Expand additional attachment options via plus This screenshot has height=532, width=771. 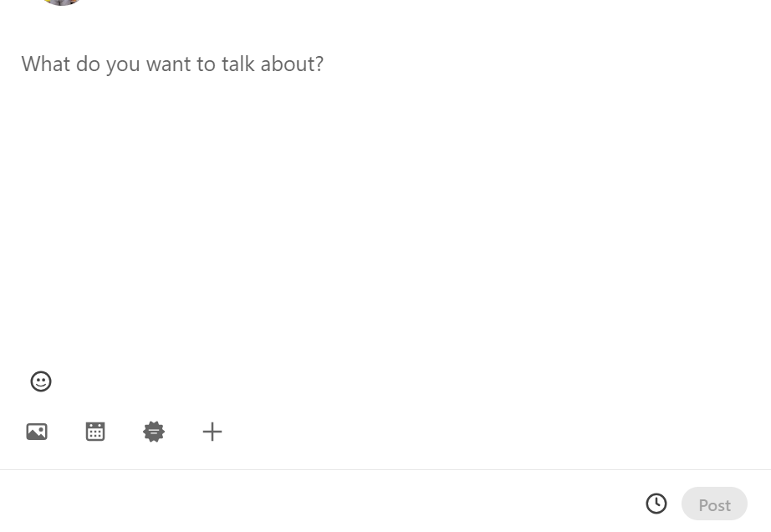coord(212,432)
